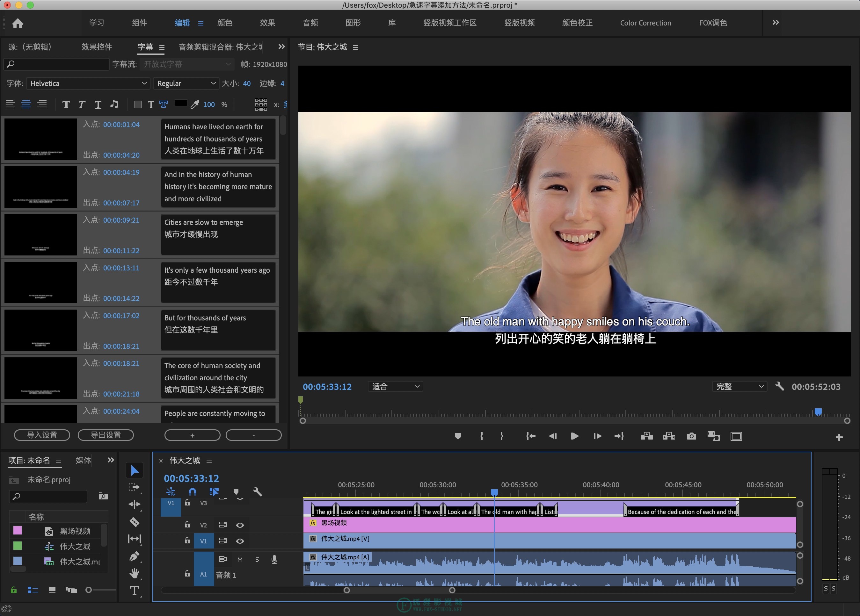
Task: Go to In point in monitor
Action: 530,436
